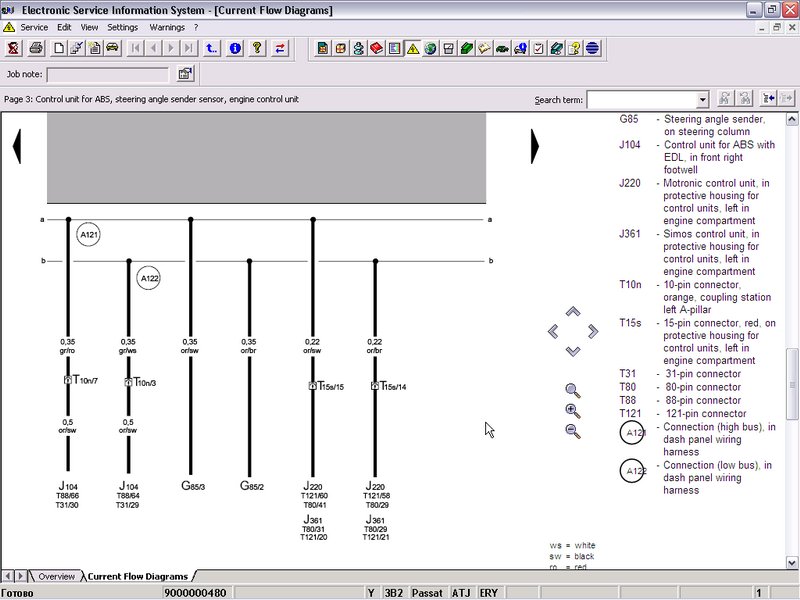Switch to the Overview tab

point(56,577)
